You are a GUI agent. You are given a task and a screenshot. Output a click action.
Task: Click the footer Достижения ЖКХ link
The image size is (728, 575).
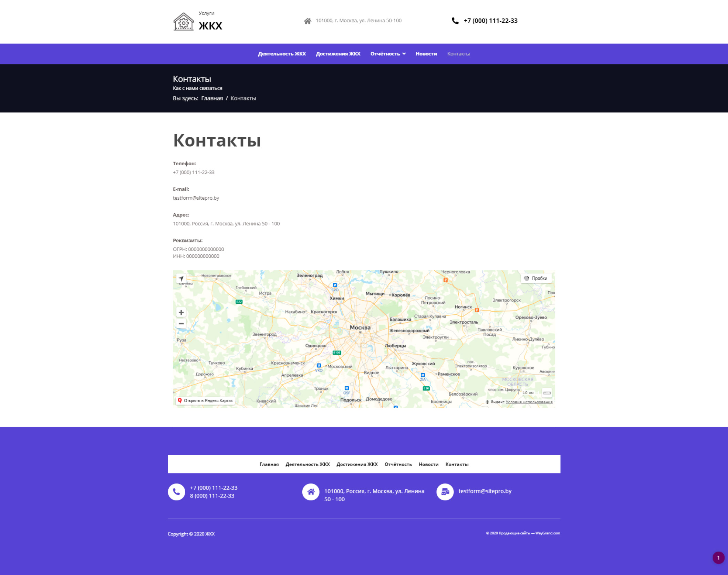(x=357, y=464)
